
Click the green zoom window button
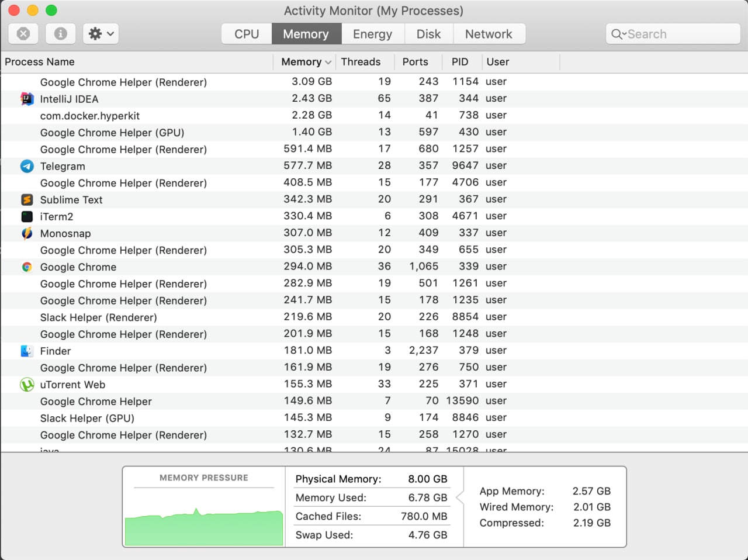51,10
